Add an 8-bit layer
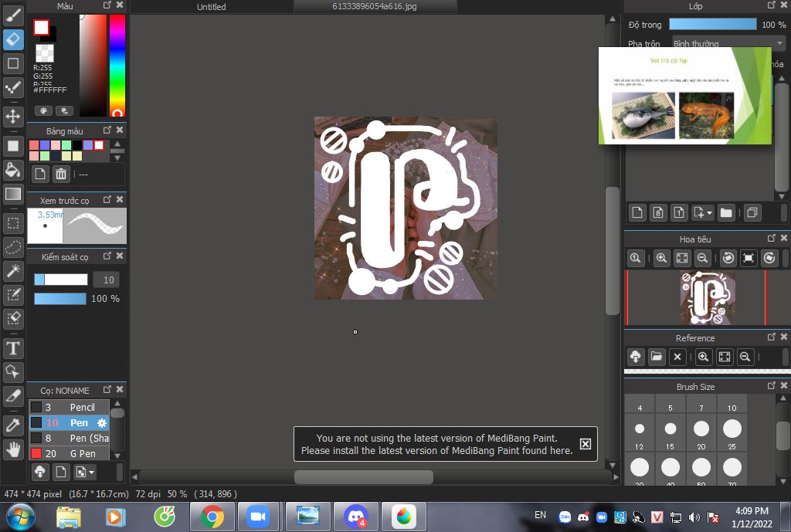This screenshot has height=532, width=791. [658, 213]
